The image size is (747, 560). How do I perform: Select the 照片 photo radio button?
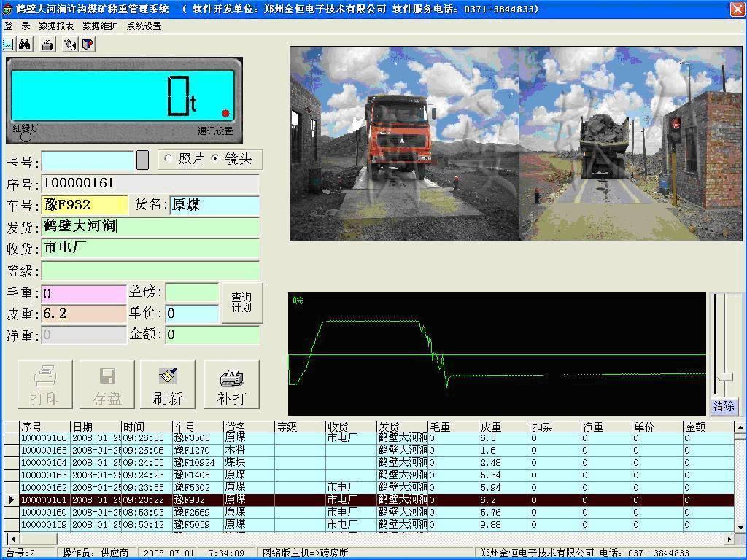(x=169, y=158)
